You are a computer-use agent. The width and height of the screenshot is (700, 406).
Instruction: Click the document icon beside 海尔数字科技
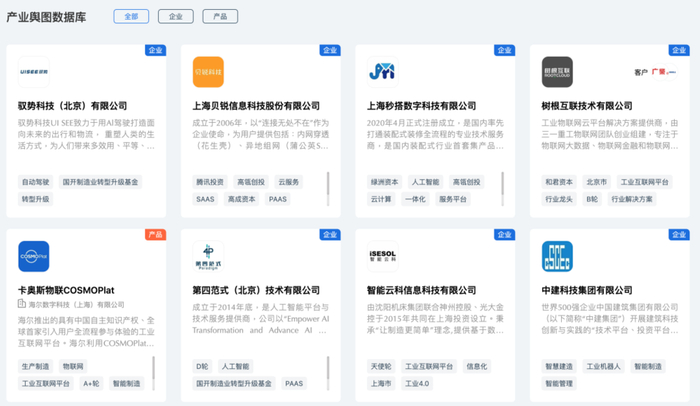[x=21, y=304]
